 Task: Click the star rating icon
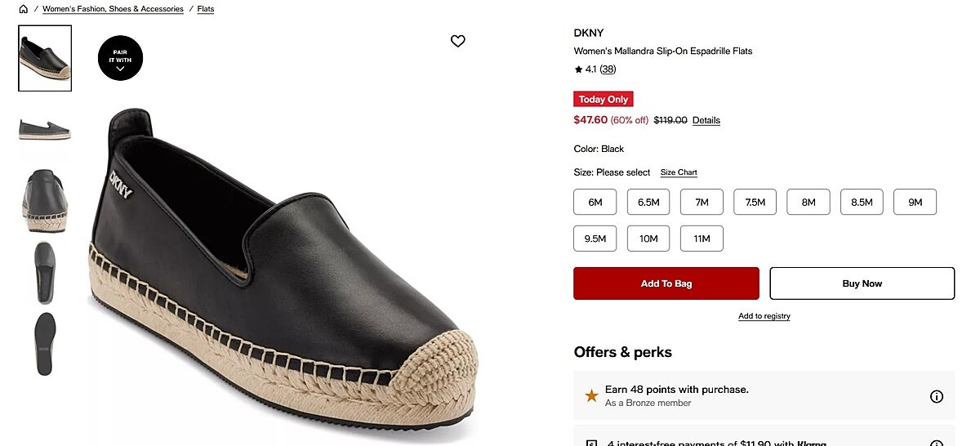(x=578, y=69)
